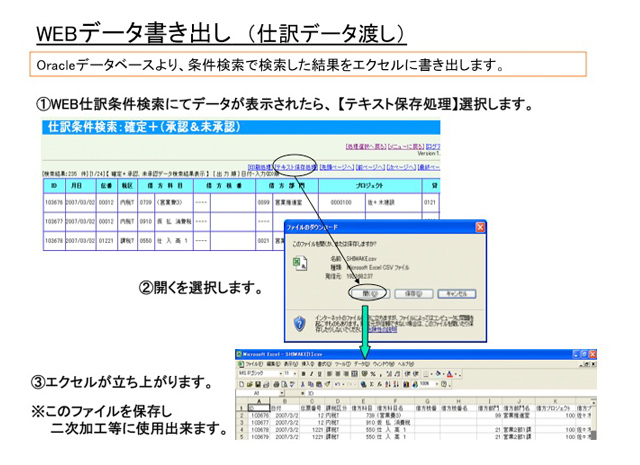Click Italic icon in Excel formatting toolbar
The image size is (640, 465).
tap(311, 374)
